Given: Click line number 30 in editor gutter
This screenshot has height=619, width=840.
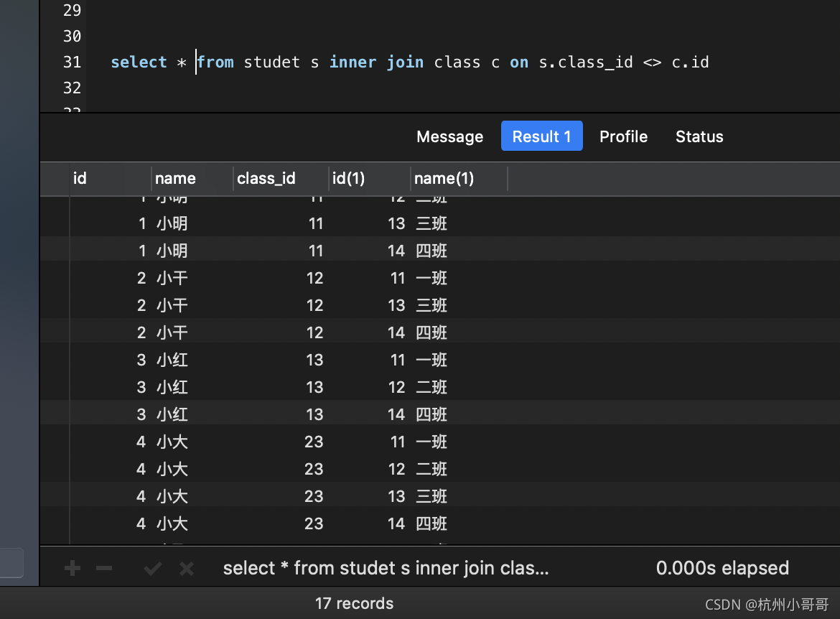Looking at the screenshot, I should tap(72, 36).
